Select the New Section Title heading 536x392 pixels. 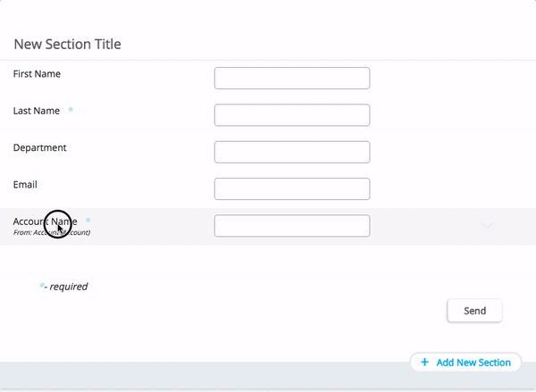click(68, 44)
